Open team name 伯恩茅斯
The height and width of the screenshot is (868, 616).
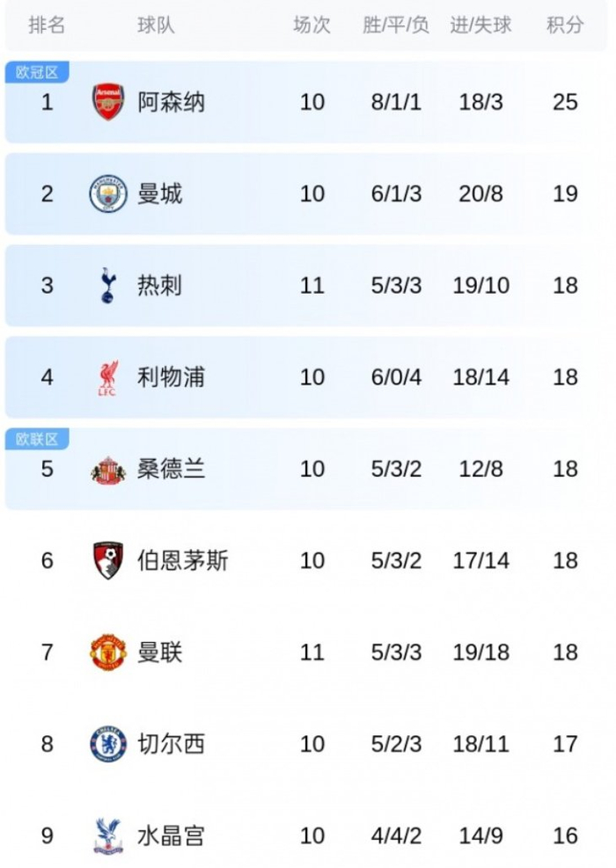[182, 560]
